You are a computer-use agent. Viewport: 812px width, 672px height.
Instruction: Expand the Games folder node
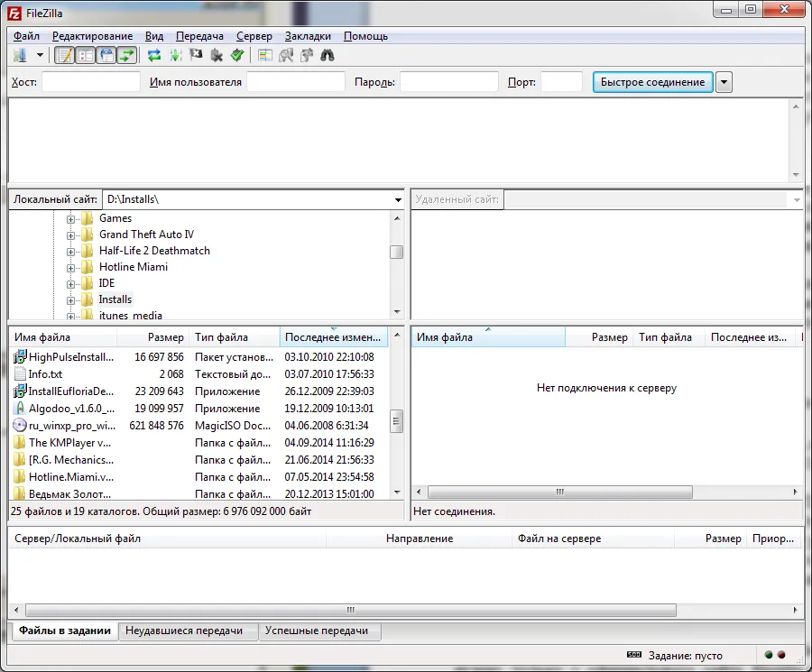tap(70, 219)
